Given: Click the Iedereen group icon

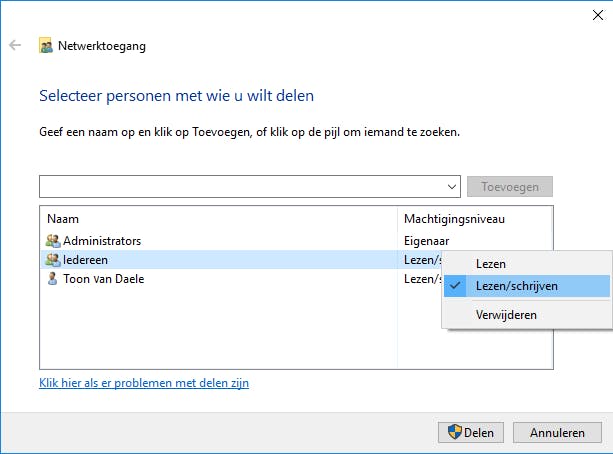Looking at the screenshot, I should point(53,260).
